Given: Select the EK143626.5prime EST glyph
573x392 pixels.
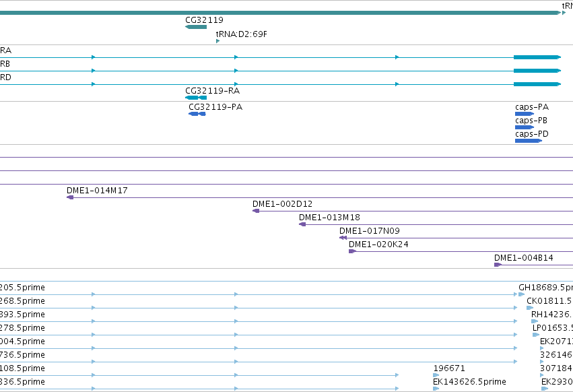Looking at the screenshot, I should click(436, 389).
